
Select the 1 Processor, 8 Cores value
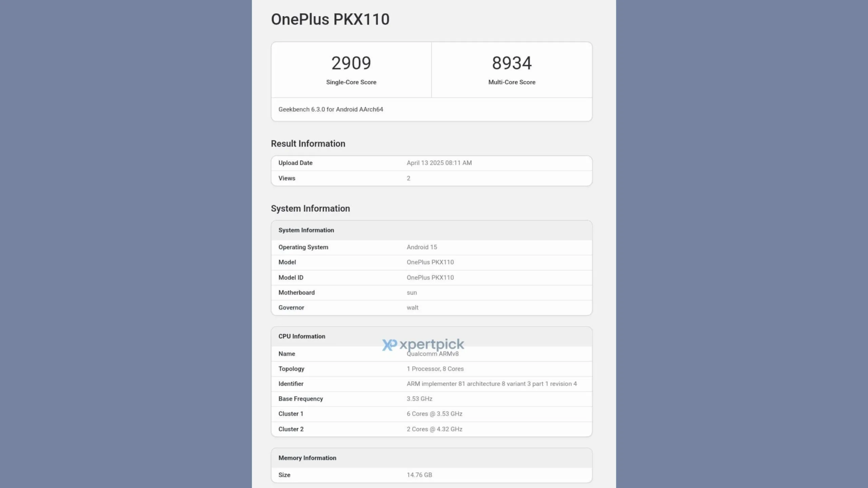tap(435, 369)
